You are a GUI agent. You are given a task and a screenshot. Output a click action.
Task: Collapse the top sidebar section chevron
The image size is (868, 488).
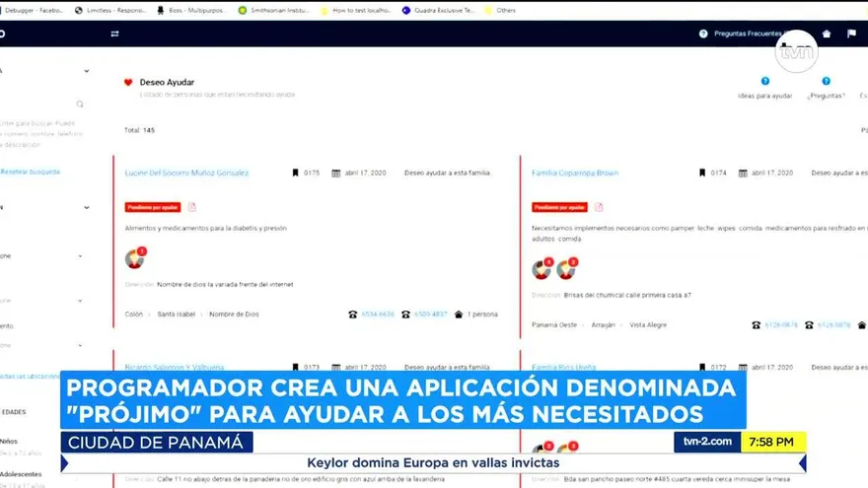click(87, 71)
